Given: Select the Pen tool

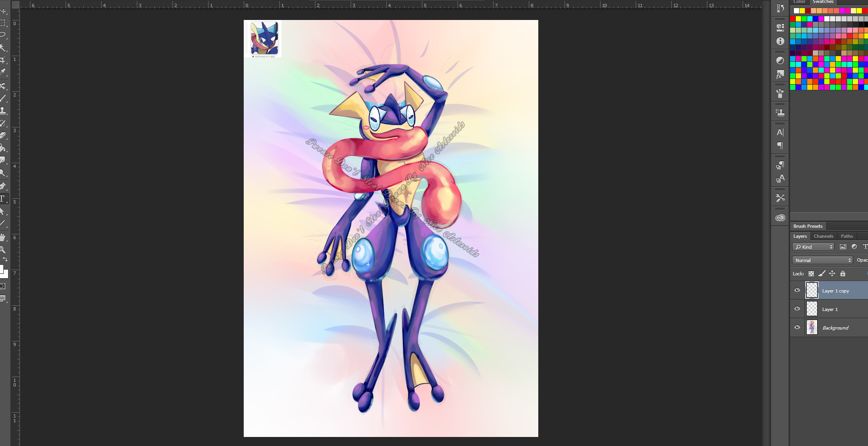Looking at the screenshot, I should 3,186.
